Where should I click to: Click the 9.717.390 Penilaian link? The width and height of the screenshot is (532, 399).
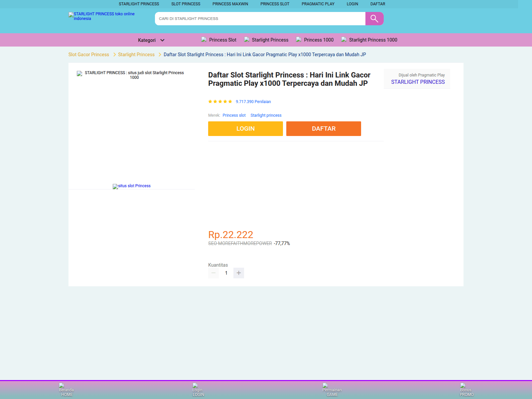pyautogui.click(x=253, y=101)
